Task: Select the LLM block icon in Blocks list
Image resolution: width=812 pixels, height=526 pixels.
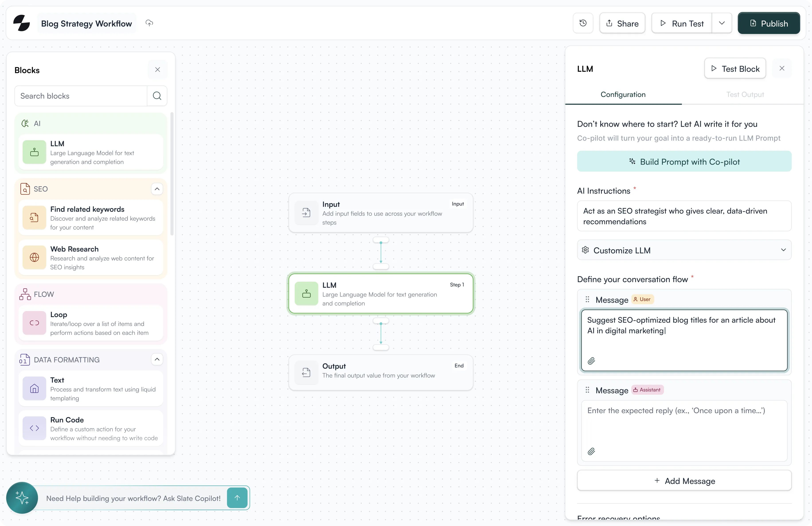Action: [x=34, y=152]
